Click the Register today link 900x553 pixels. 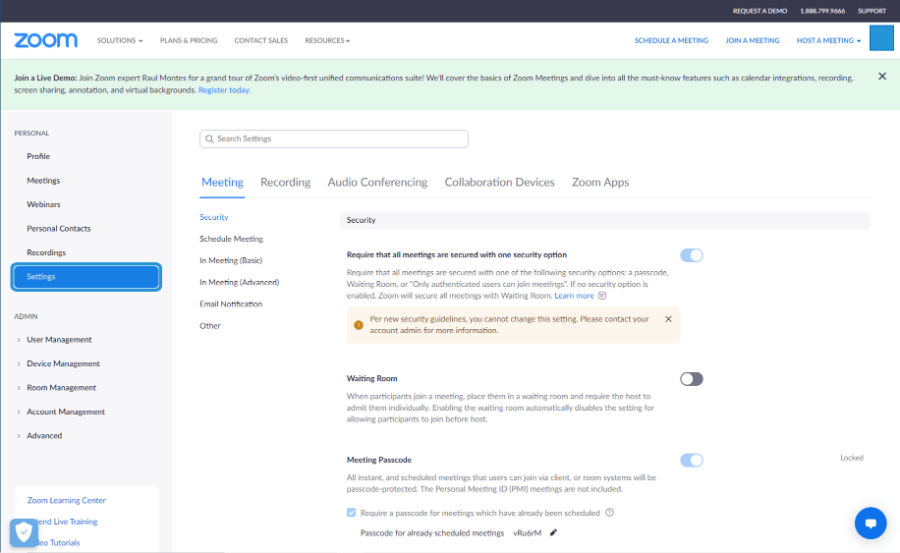[224, 90]
